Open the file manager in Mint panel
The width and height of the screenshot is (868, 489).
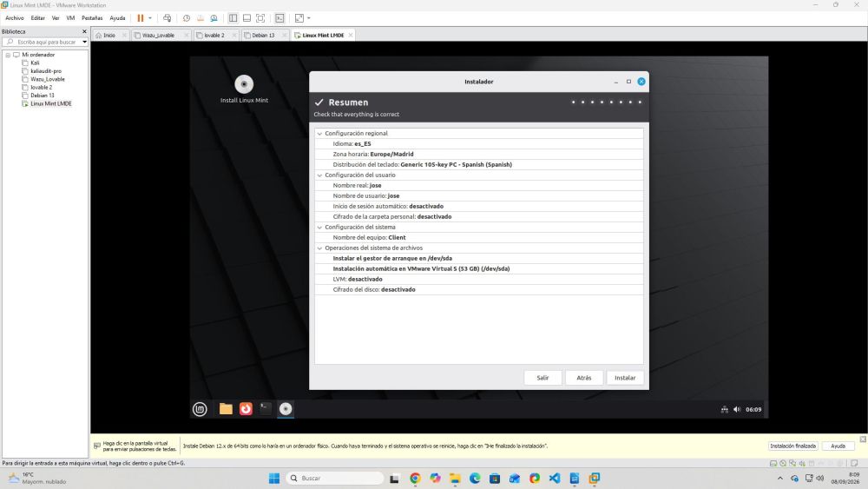(226, 409)
